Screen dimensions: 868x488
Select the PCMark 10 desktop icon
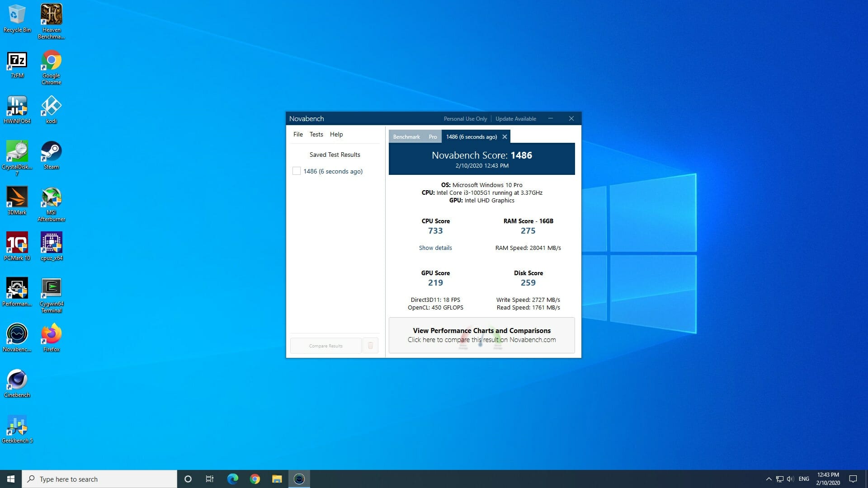17,246
